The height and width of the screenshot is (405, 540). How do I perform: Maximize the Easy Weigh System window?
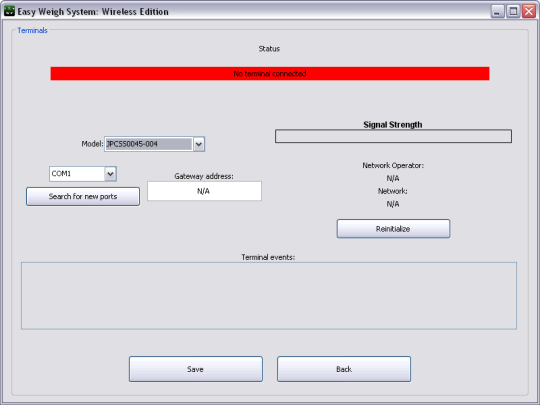click(x=513, y=11)
